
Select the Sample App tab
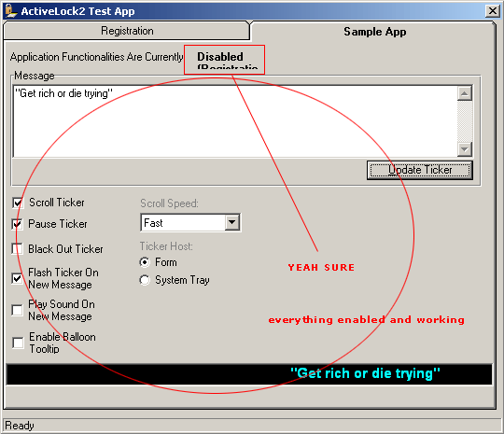374,32
